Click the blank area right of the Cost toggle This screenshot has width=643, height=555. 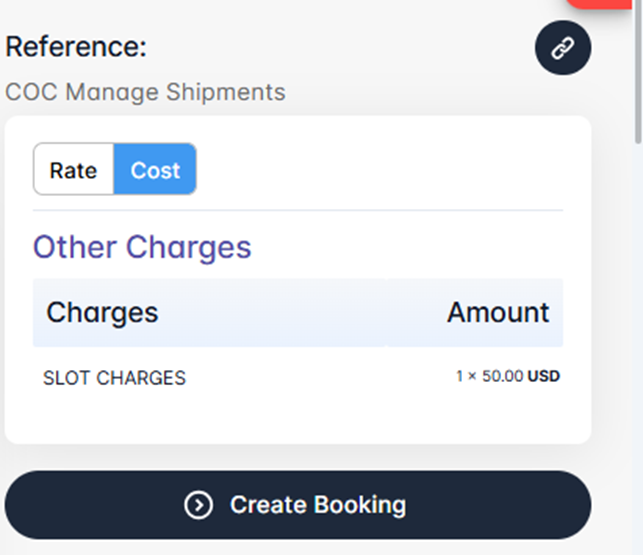[x=380, y=170]
